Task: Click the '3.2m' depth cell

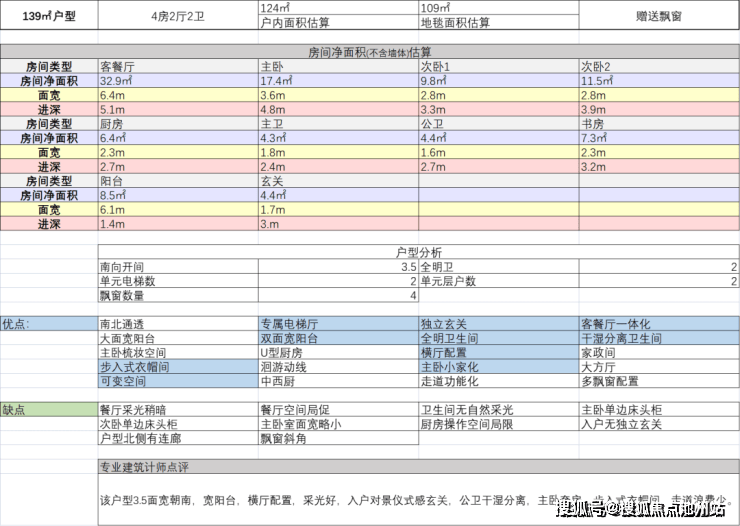Action: point(659,166)
